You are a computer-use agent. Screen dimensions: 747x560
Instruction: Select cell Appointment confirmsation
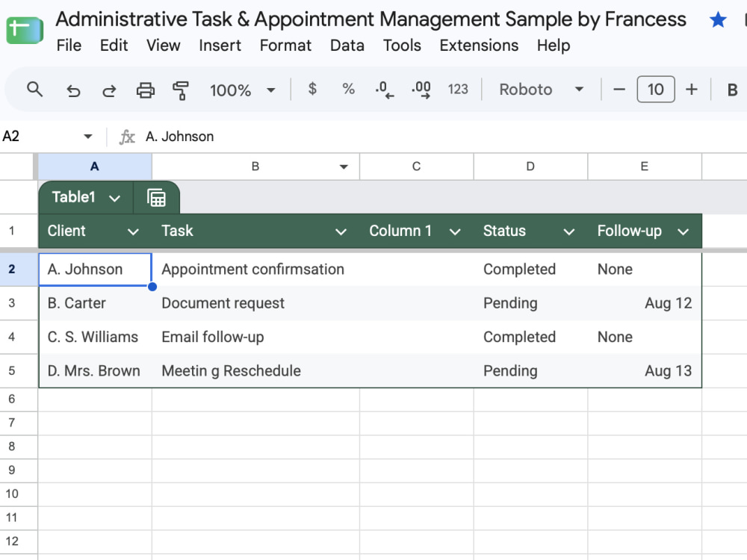tap(255, 270)
